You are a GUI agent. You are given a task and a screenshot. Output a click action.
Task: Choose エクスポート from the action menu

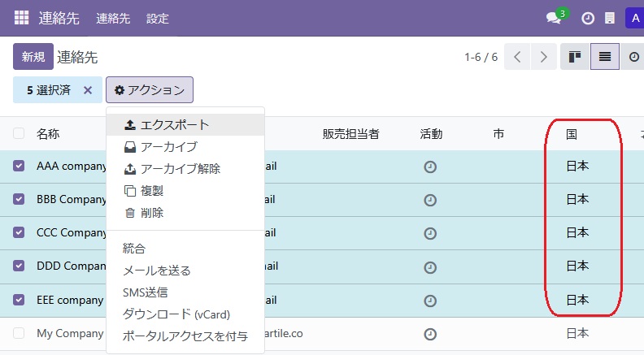(x=174, y=125)
